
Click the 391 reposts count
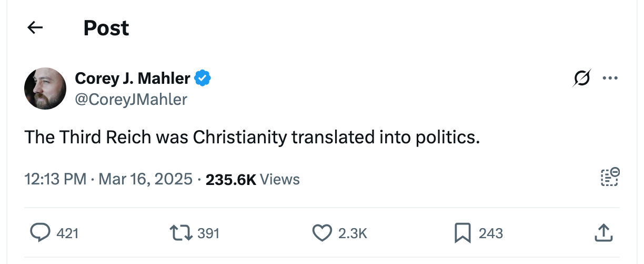[x=208, y=233]
